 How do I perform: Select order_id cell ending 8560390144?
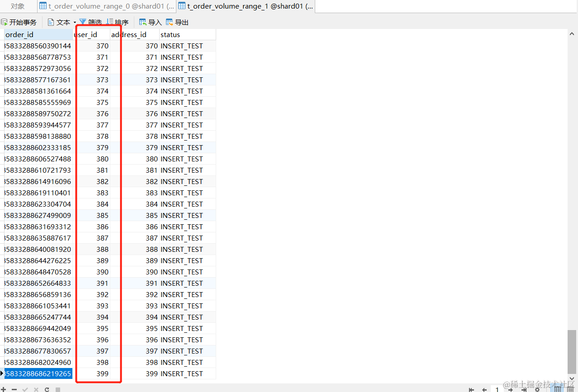click(x=38, y=46)
